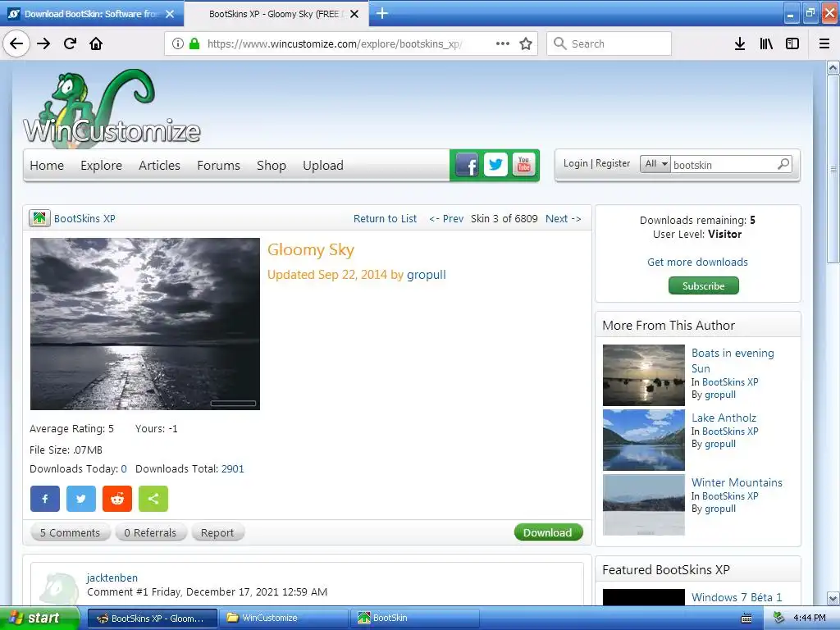Go forward one page in browser
Screen dimensions: 840x630
43,43
